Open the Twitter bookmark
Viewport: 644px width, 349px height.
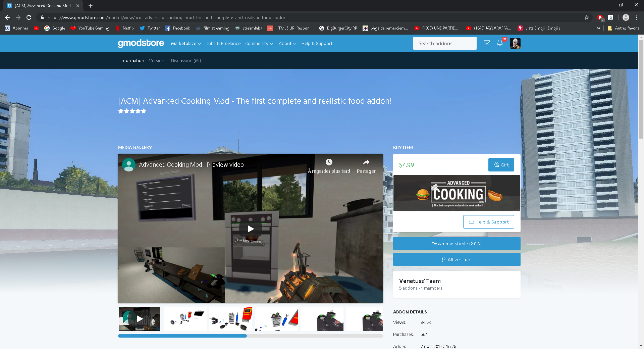click(x=150, y=28)
